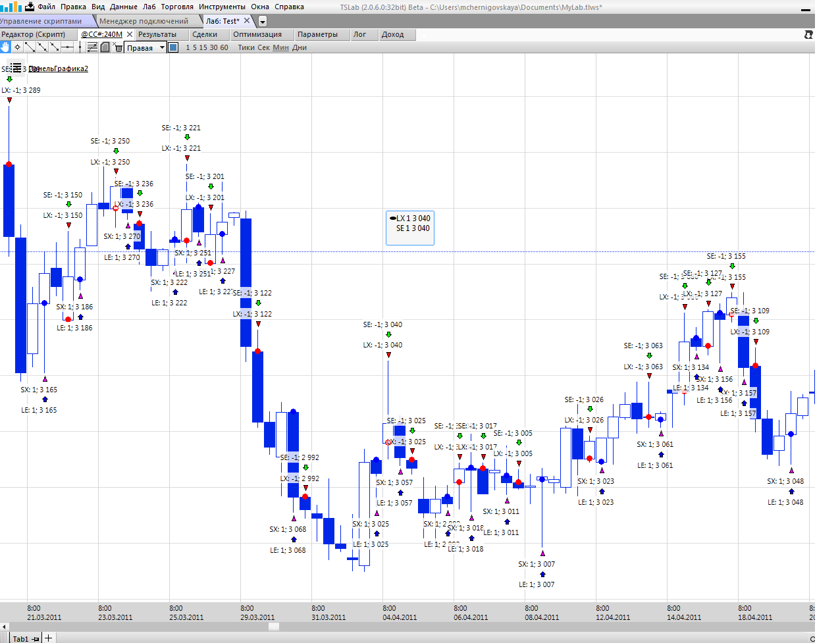The image size is (840, 643).
Task: Set interval to 60
Action: [224, 47]
